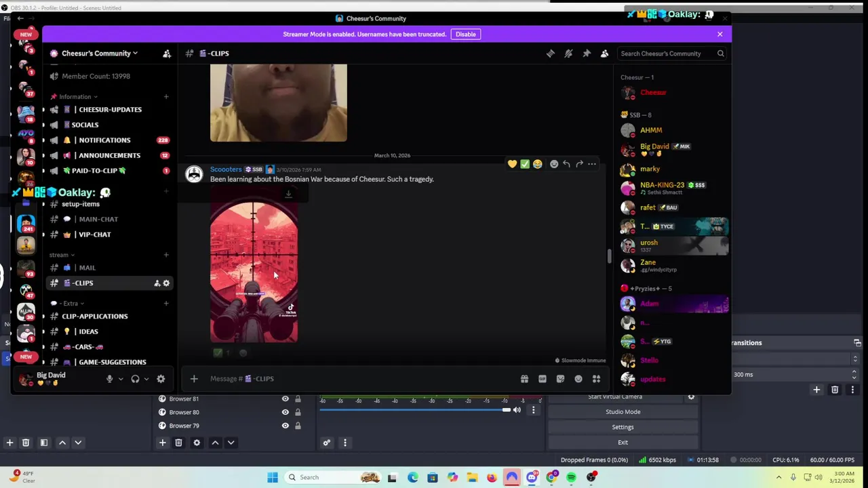Collapse the Information channel category
The image size is (868, 488).
(x=78, y=97)
